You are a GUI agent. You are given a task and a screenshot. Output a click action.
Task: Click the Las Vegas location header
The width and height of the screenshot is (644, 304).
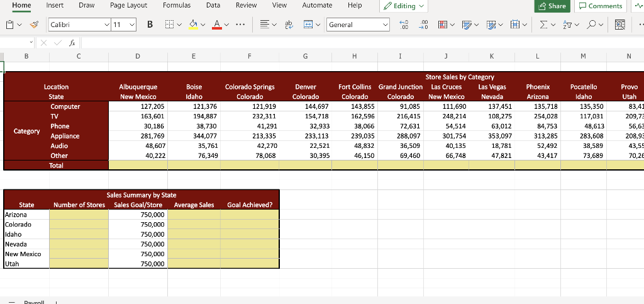[x=492, y=87]
